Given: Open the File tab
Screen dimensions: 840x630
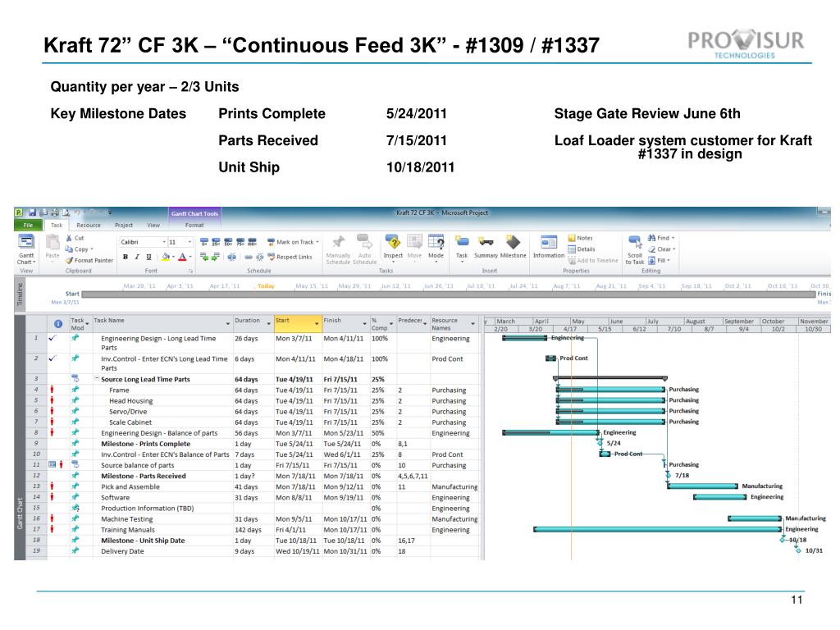Looking at the screenshot, I should (x=28, y=225).
